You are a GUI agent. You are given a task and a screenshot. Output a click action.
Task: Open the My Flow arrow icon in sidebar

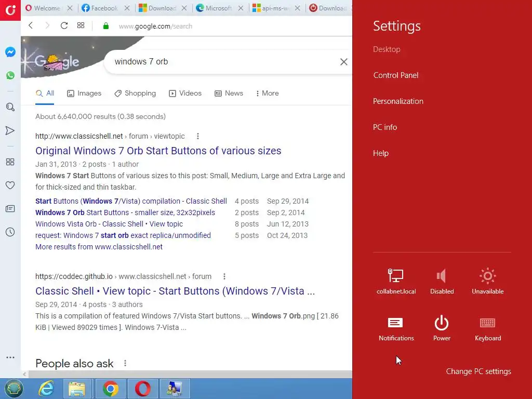click(10, 130)
